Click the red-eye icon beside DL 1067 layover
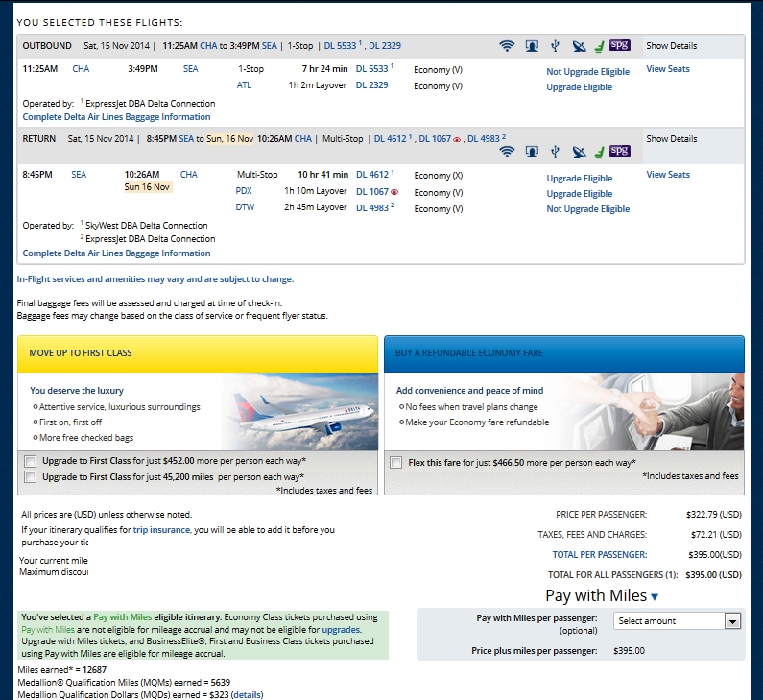This screenshot has width=763, height=700. pos(394,193)
